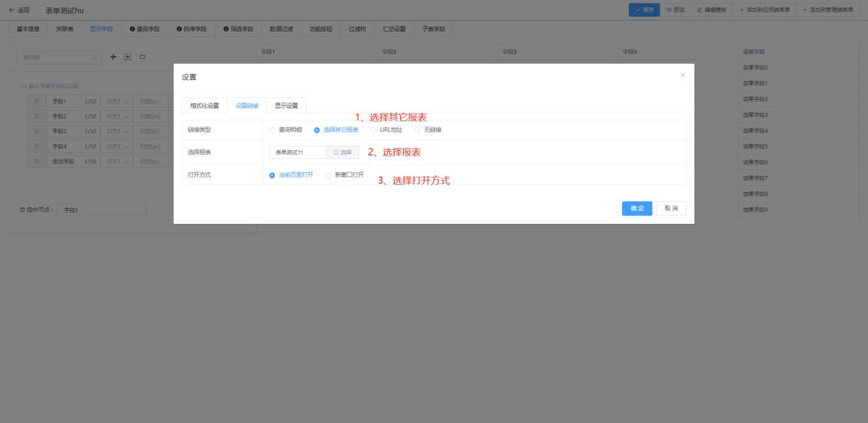
Task: Click drag handle icon for 字段1 row
Action: pyautogui.click(x=37, y=101)
